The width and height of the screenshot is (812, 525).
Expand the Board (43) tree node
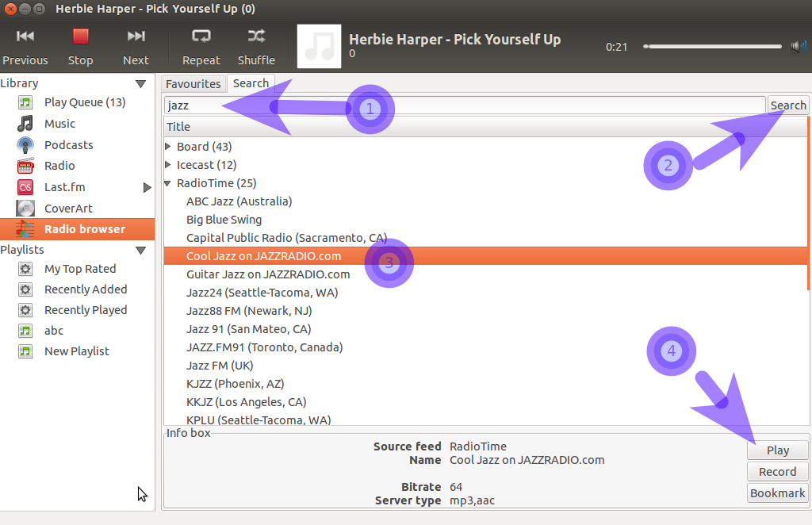click(168, 147)
